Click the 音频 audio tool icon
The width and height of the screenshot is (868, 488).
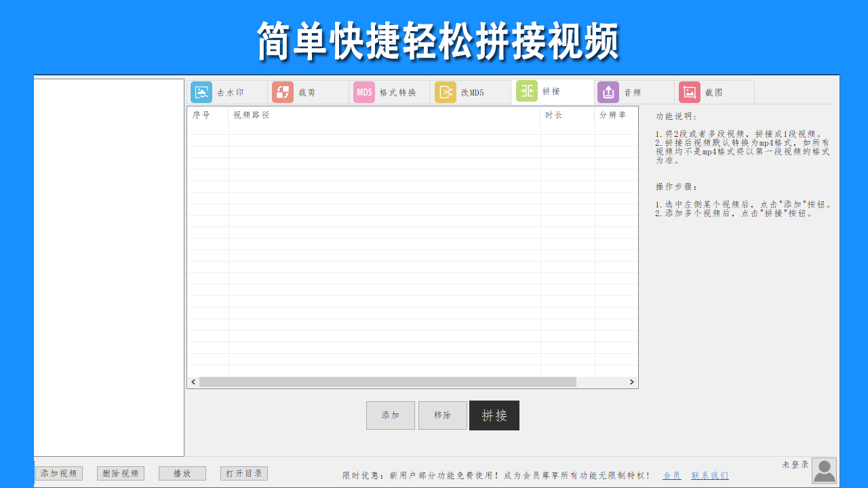click(x=608, y=91)
